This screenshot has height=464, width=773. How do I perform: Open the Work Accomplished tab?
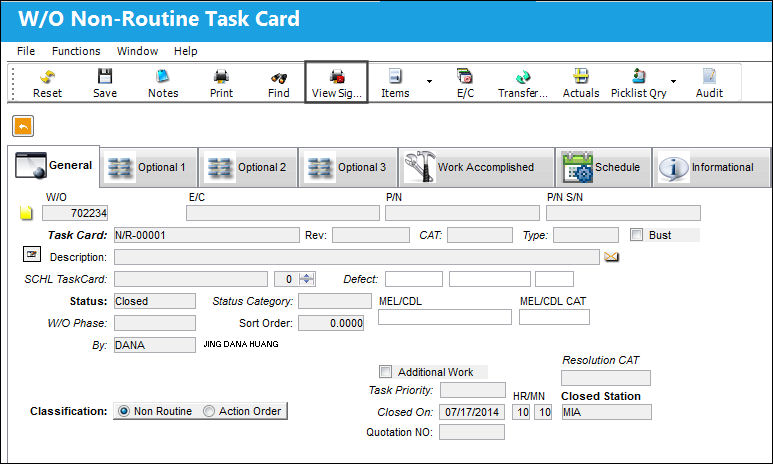[x=476, y=167]
